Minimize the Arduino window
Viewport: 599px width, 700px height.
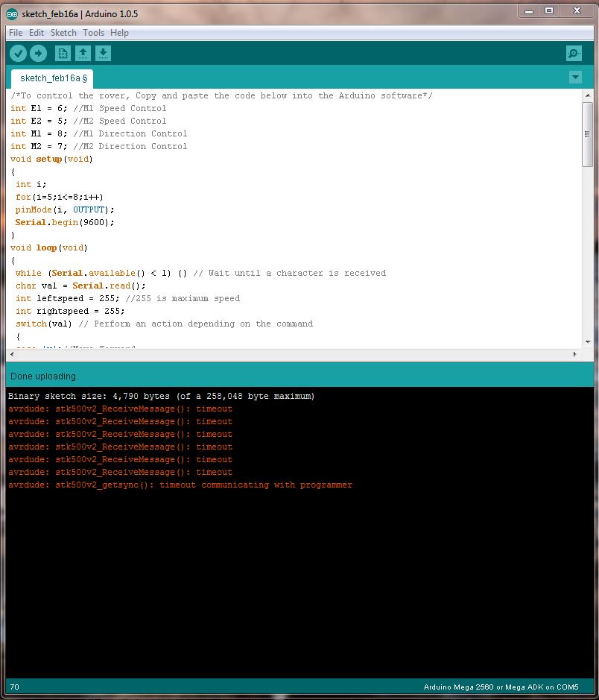pyautogui.click(x=529, y=11)
